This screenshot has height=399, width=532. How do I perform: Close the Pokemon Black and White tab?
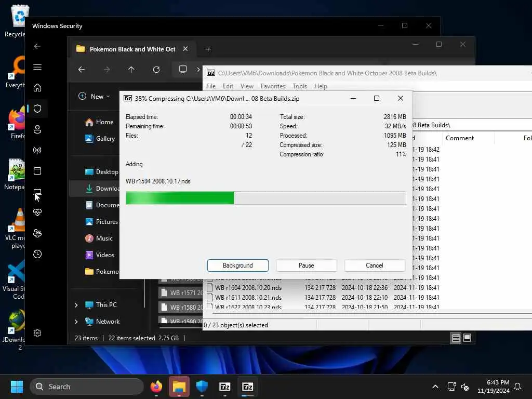pyautogui.click(x=185, y=49)
